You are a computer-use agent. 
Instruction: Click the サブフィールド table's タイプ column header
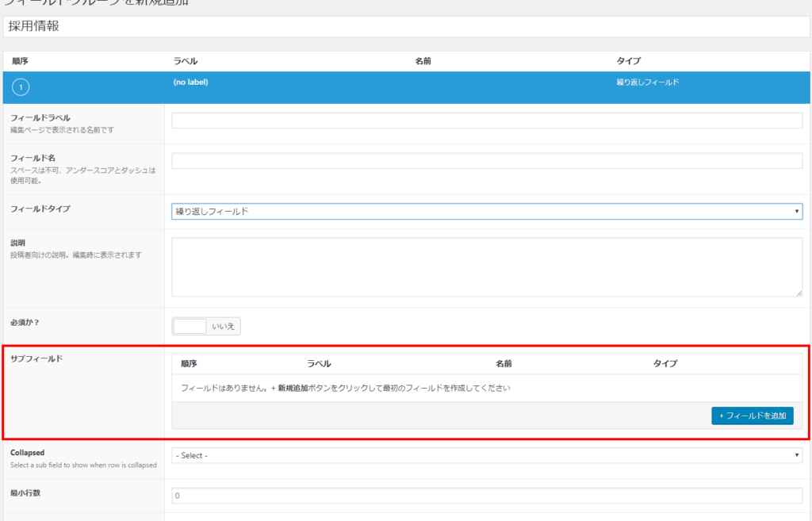pos(665,363)
